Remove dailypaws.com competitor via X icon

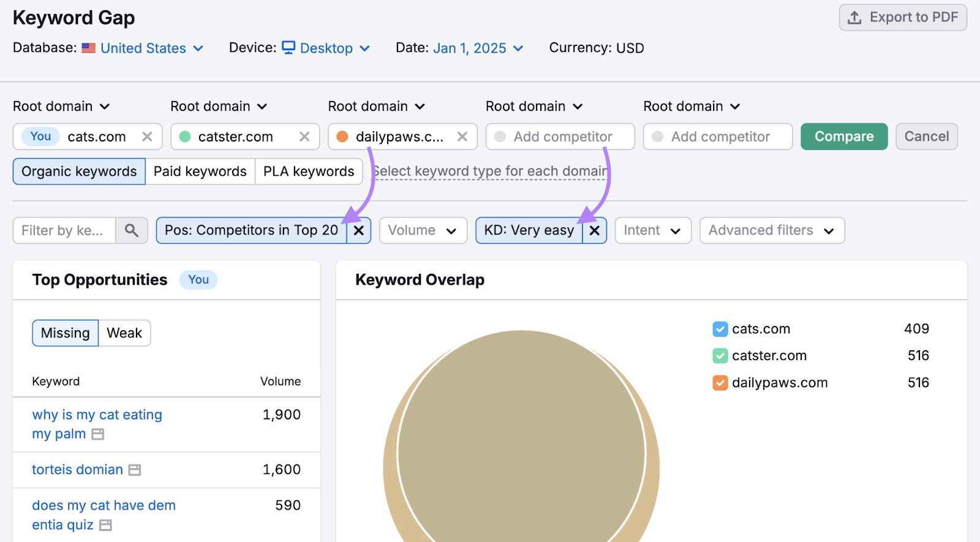[462, 137]
